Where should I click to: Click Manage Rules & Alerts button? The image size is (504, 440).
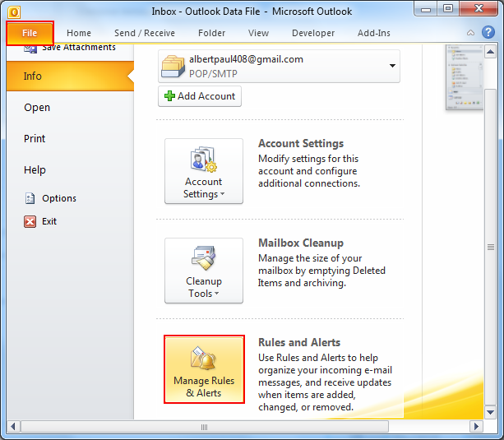[204, 369]
